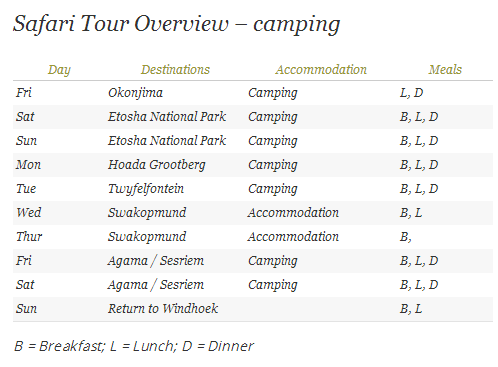Click Etosha National Park in first Sun row
The image size is (498, 367).
point(167,140)
